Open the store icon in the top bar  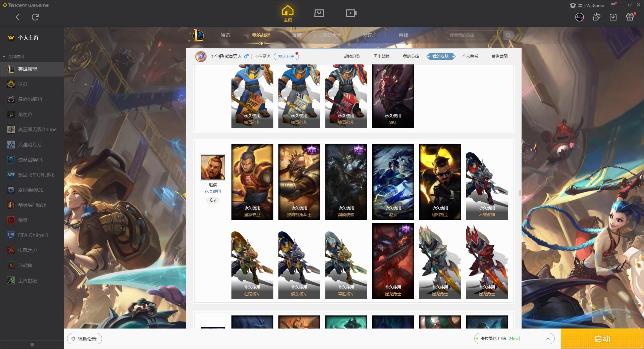pyautogui.click(x=319, y=13)
